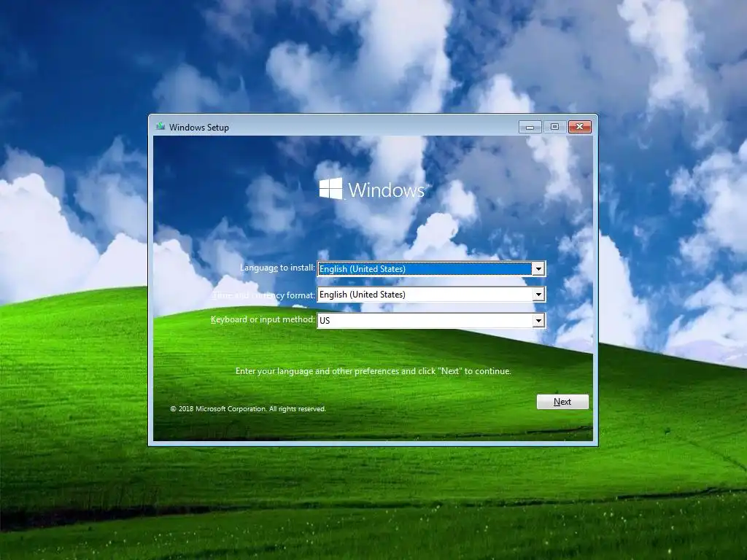Expand the Keyboard or input method dropdown arrow
Image resolution: width=747 pixels, height=560 pixels.
pyautogui.click(x=538, y=321)
